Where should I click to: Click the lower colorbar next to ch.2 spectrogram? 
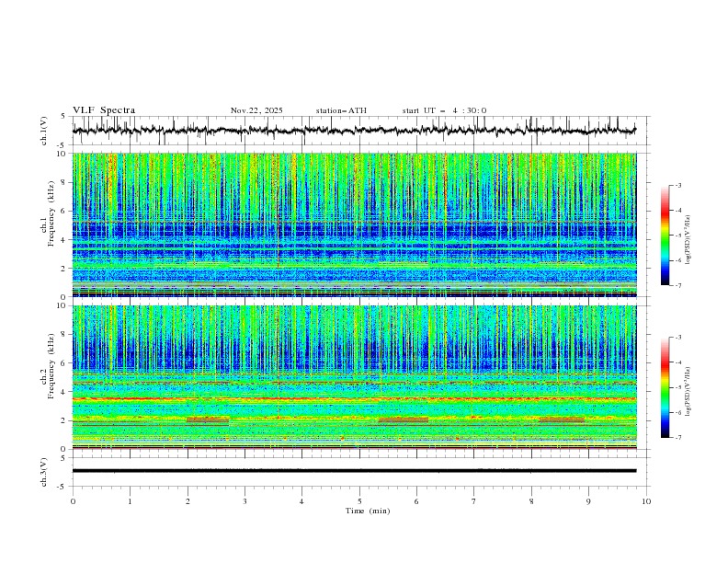tap(665, 387)
